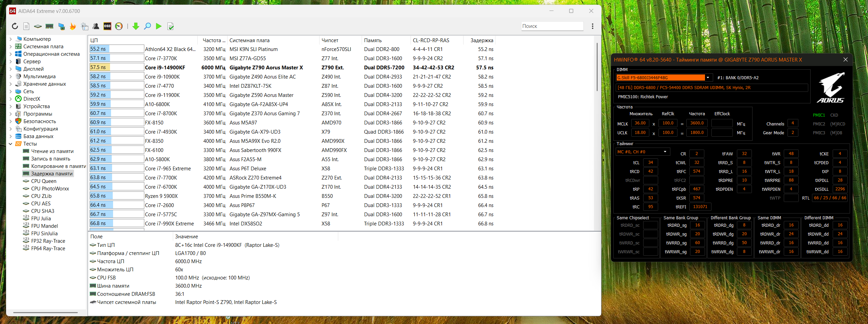Expand the Дисплей tree node

pyautogui.click(x=11, y=69)
